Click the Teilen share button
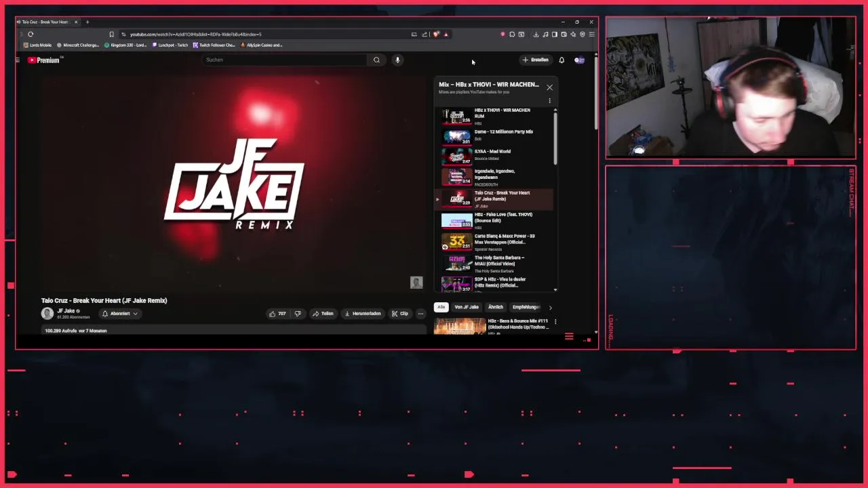Viewport: 868px width, 488px height. (323, 314)
